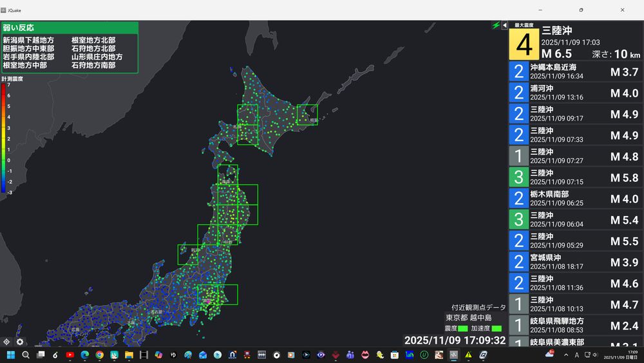Launch YouTube from the taskbar
The image size is (644, 363).
(70, 355)
